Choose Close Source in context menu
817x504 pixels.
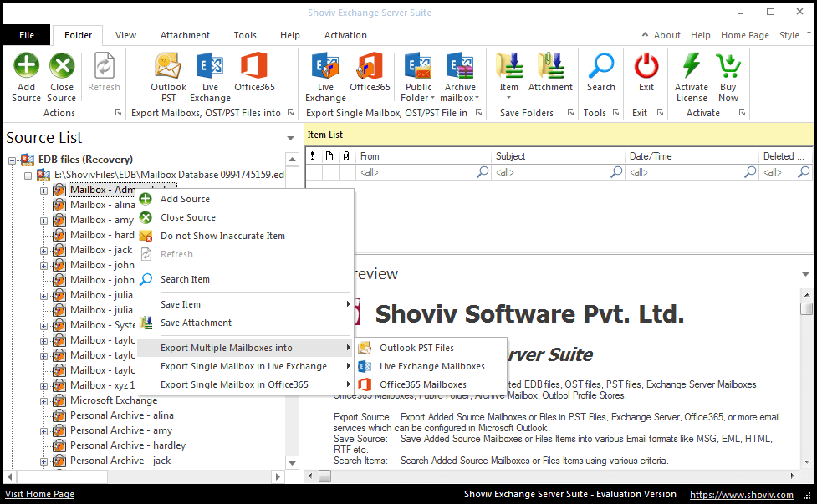245,217
